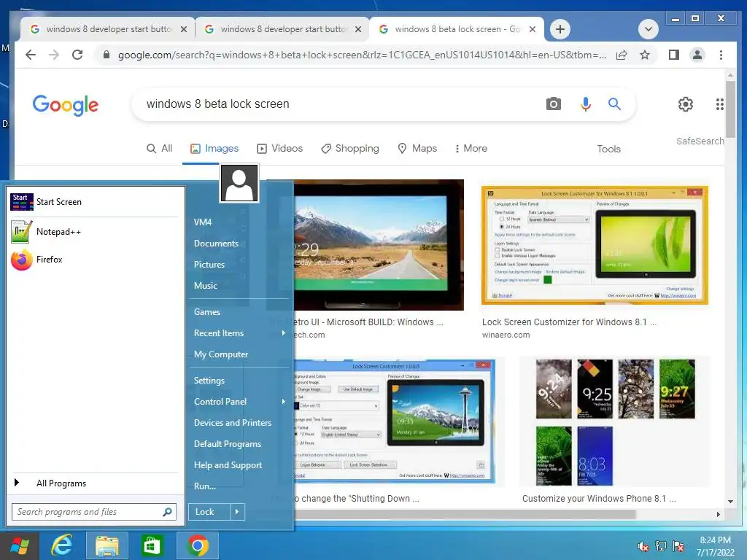
Task: Click Run... in Start menu
Action: [205, 486]
